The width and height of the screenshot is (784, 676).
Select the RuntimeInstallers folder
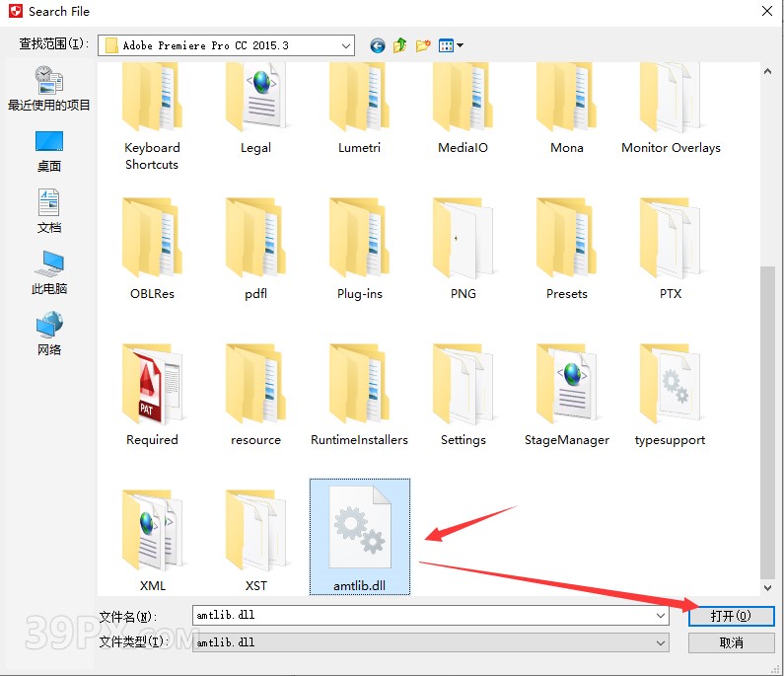(359, 395)
